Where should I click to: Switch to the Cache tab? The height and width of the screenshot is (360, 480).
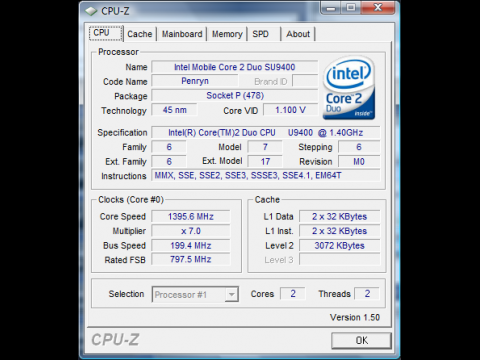(x=140, y=34)
